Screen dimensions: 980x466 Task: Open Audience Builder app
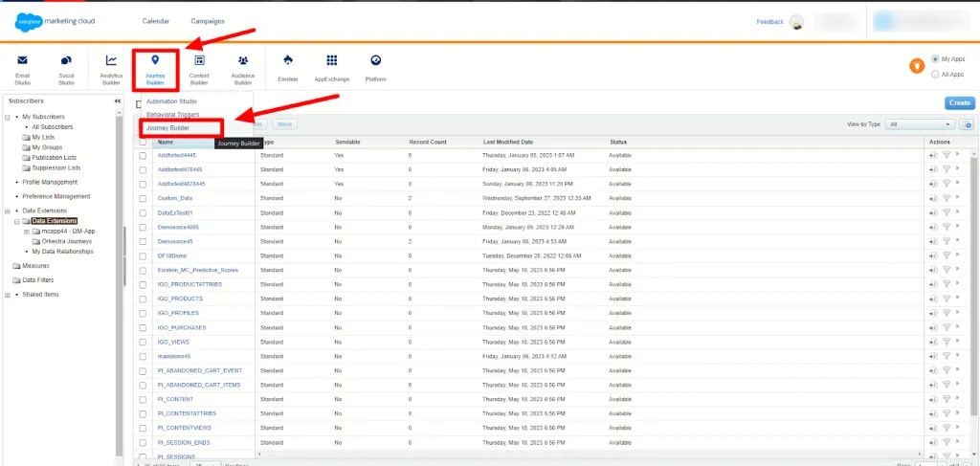coord(243,69)
